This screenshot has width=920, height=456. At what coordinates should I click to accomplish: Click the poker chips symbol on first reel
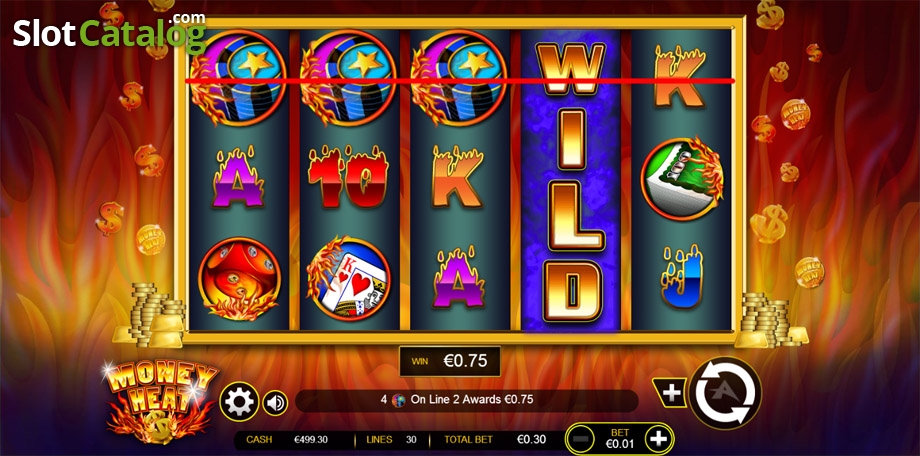(239, 78)
